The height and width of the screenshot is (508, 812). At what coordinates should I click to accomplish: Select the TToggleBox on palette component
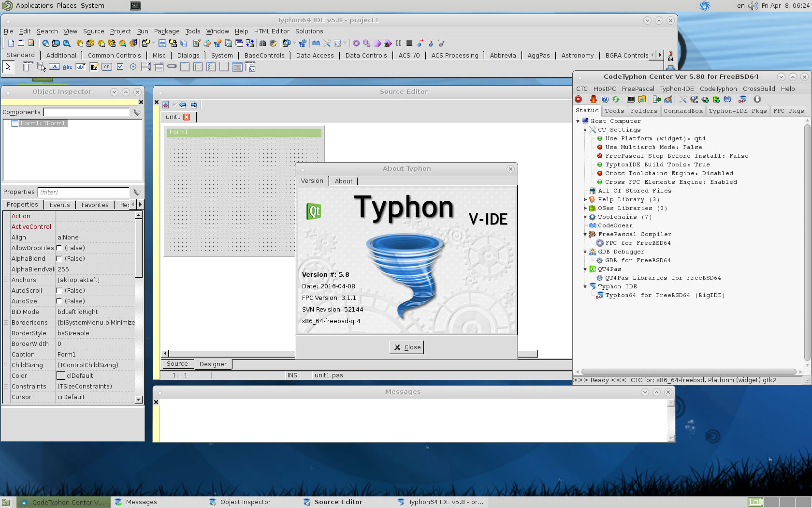107,67
